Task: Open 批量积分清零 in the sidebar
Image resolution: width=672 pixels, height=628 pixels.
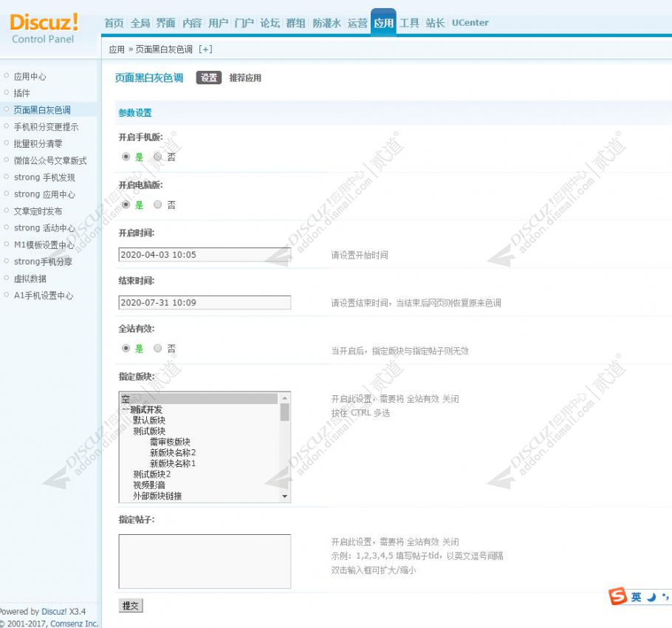Action: (38, 143)
